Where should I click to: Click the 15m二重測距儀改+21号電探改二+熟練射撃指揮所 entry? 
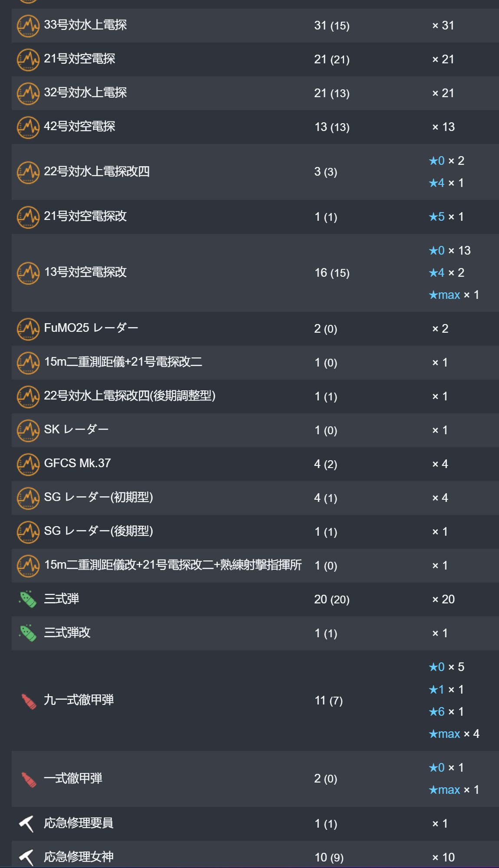click(x=173, y=565)
